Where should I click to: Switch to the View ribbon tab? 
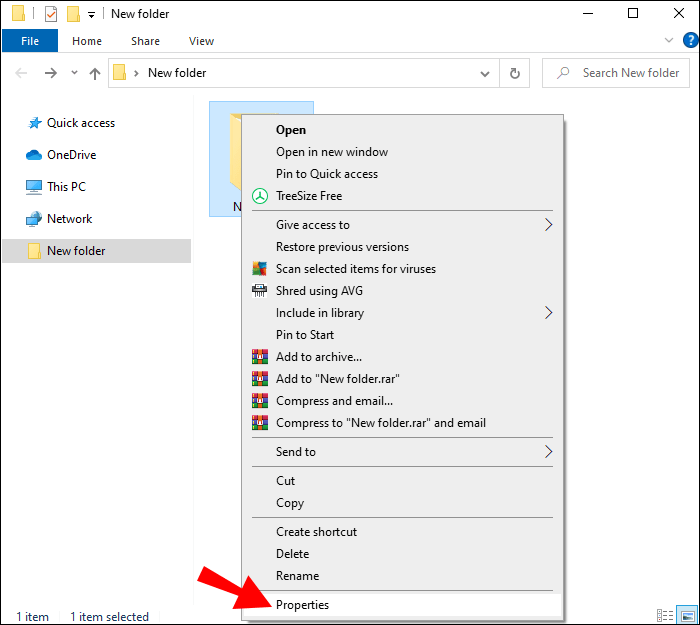click(201, 41)
